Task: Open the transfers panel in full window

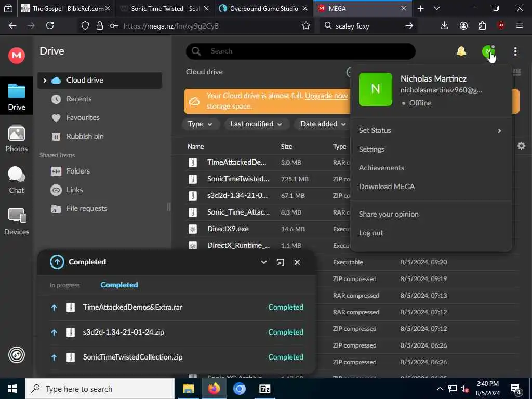Action: (280, 262)
